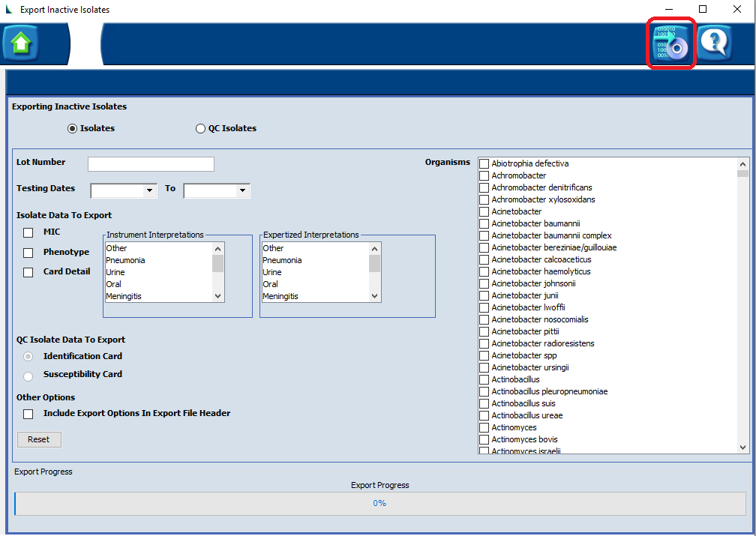Click the export progress bar at 0%
The height and width of the screenshot is (536, 756).
click(380, 504)
